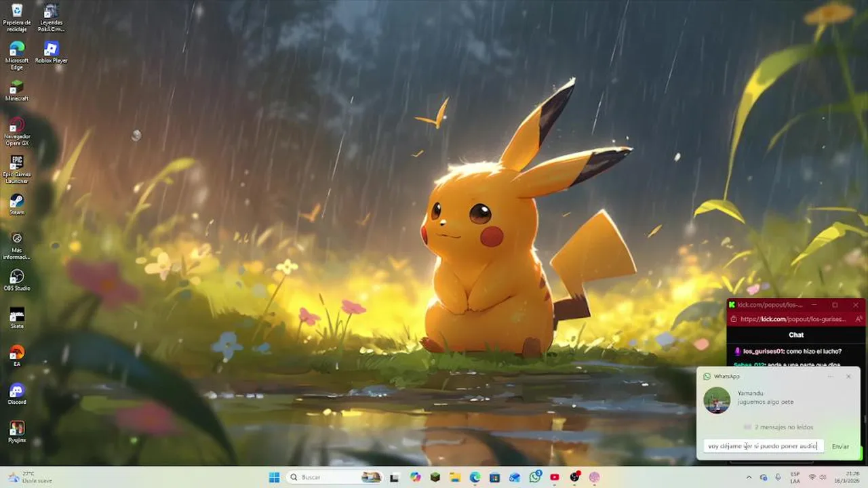The width and height of the screenshot is (868, 488).
Task: Open the ESP LAA keyboard language selector
Action: (x=795, y=477)
